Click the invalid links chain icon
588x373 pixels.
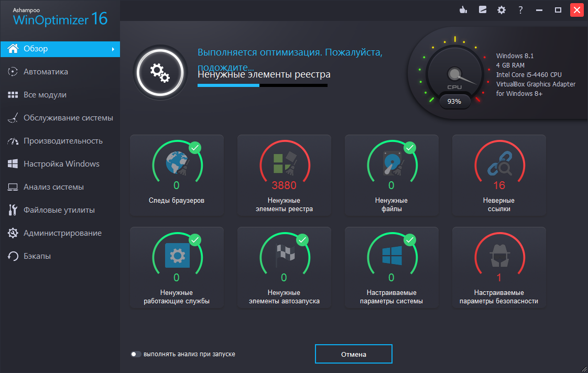coord(500,163)
